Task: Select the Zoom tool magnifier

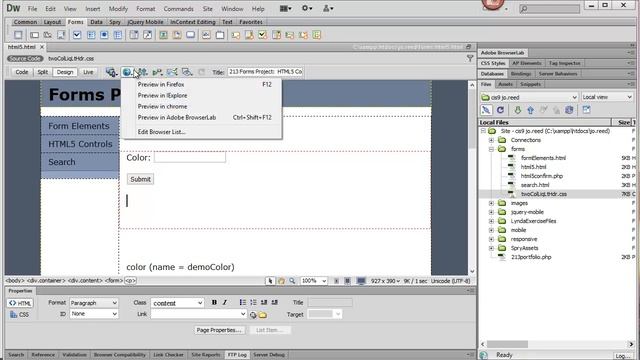Action: (292, 281)
